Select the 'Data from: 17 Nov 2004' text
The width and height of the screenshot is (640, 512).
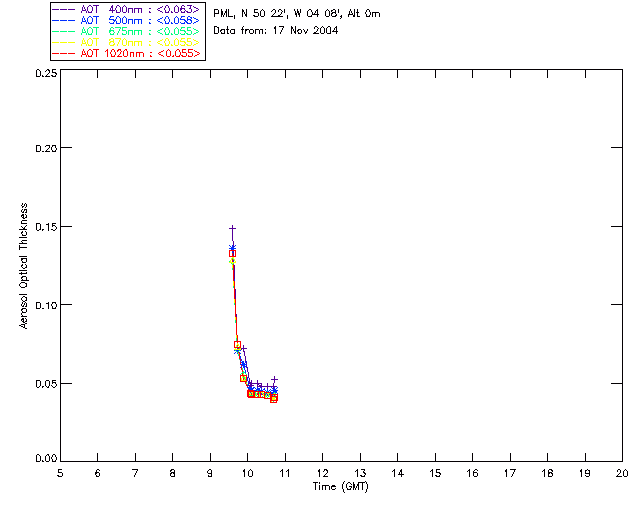pos(276,31)
